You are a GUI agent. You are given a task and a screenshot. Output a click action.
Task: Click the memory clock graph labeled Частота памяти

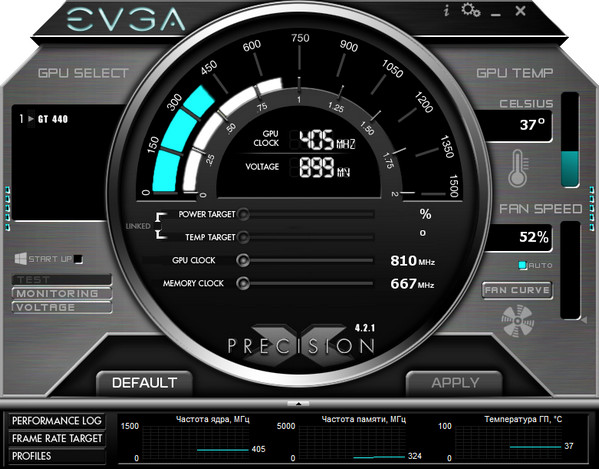click(x=351, y=443)
